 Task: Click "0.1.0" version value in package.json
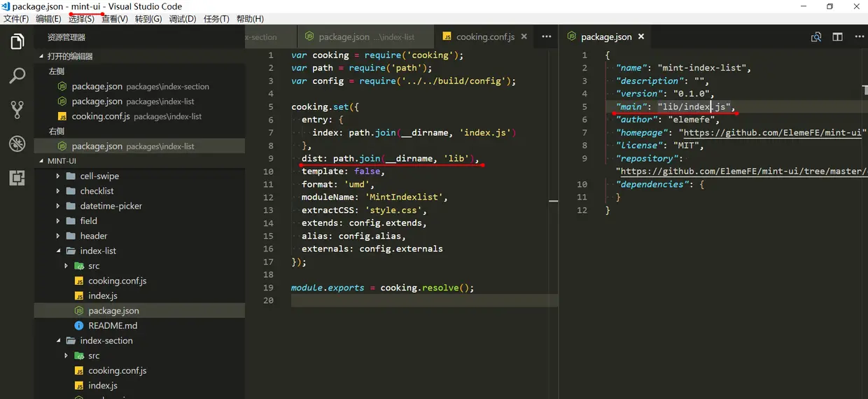pos(690,94)
